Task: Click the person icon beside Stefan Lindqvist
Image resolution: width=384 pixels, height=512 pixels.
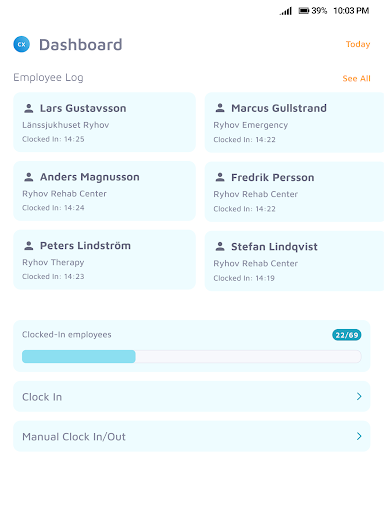Action: (220, 246)
